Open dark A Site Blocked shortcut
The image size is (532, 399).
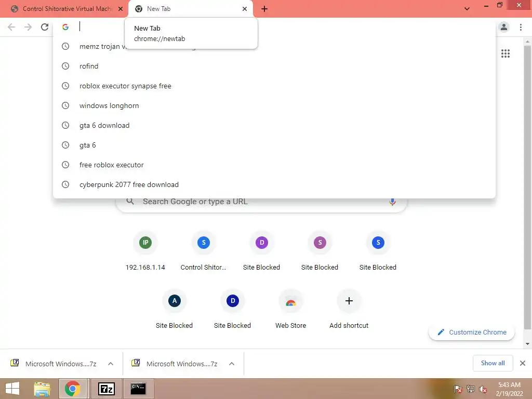click(x=175, y=309)
